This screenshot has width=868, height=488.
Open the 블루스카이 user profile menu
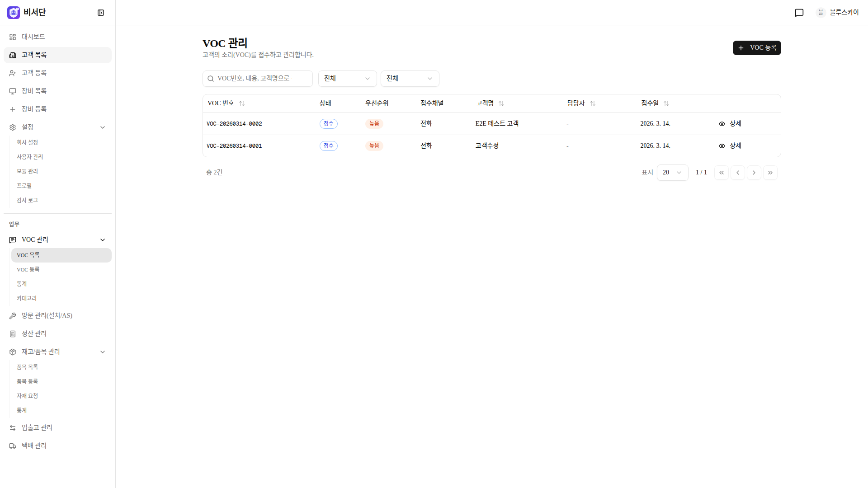[837, 13]
